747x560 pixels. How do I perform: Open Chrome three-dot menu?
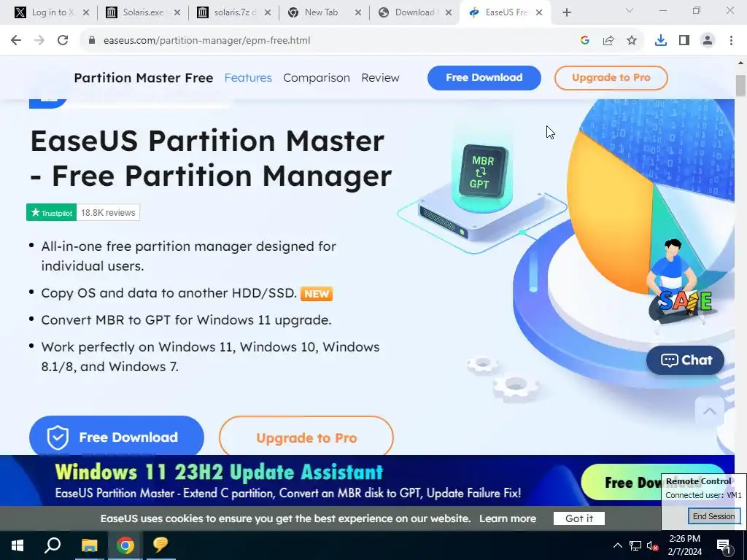tap(731, 41)
